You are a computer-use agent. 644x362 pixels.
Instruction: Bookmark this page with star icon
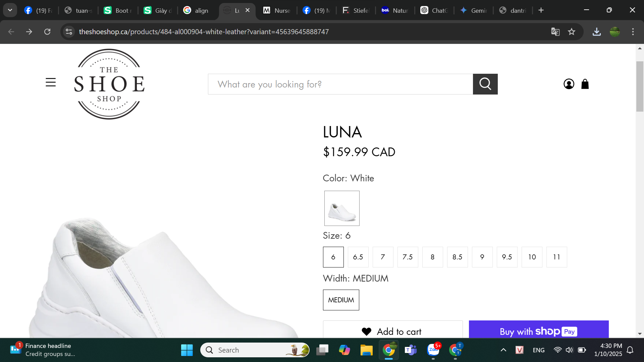point(572,32)
